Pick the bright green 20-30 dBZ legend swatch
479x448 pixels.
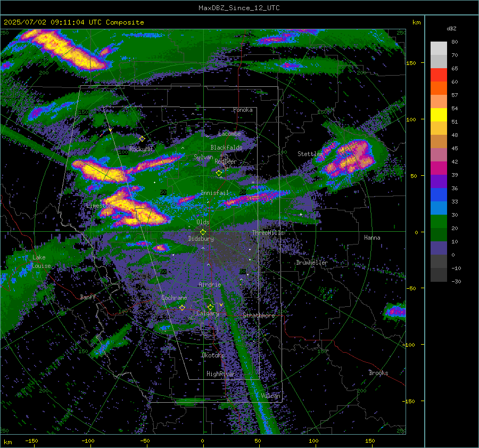[x=439, y=221]
